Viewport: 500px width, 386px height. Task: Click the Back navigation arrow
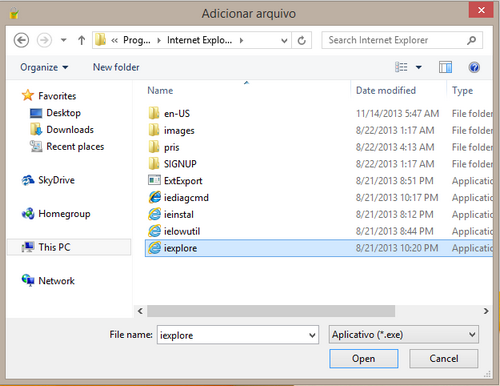[x=21, y=40]
